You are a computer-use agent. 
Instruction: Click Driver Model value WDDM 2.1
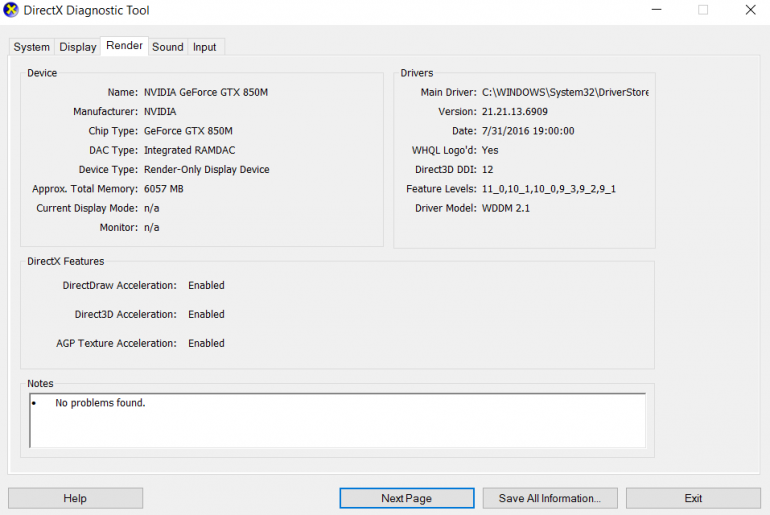(506, 208)
